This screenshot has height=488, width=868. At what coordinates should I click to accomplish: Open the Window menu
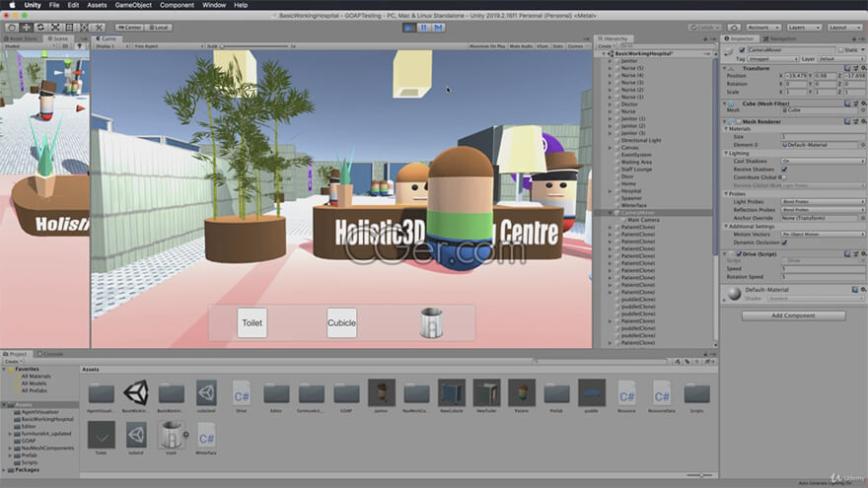click(214, 5)
